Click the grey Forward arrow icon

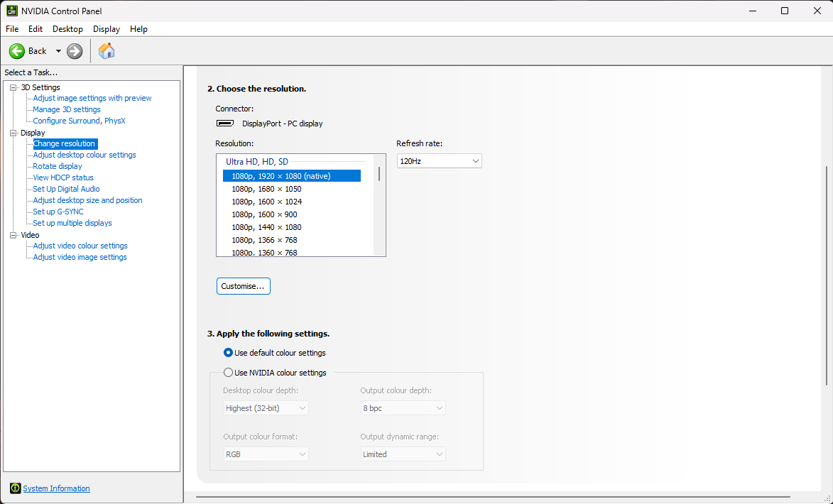click(75, 51)
